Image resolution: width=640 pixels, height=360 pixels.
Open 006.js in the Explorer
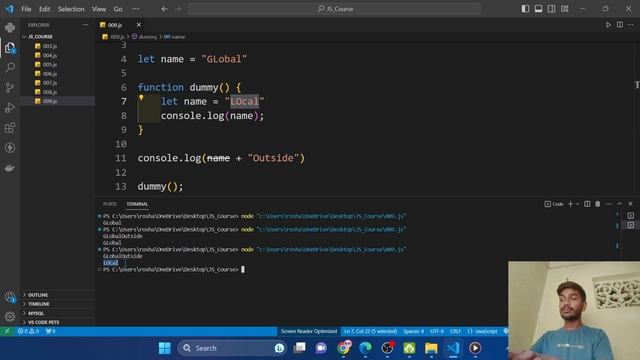[x=58, y=74]
